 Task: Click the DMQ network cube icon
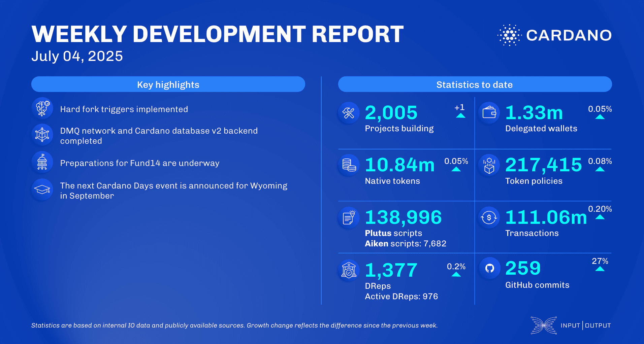[42, 135]
